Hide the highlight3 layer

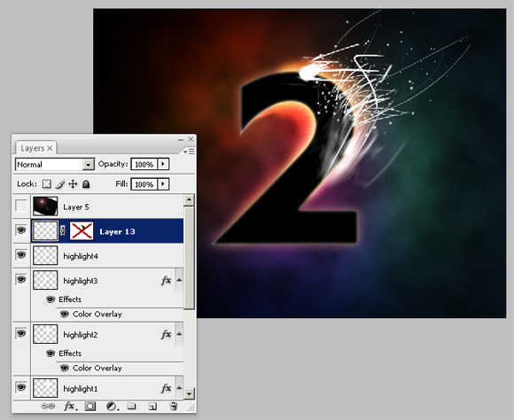(x=21, y=279)
